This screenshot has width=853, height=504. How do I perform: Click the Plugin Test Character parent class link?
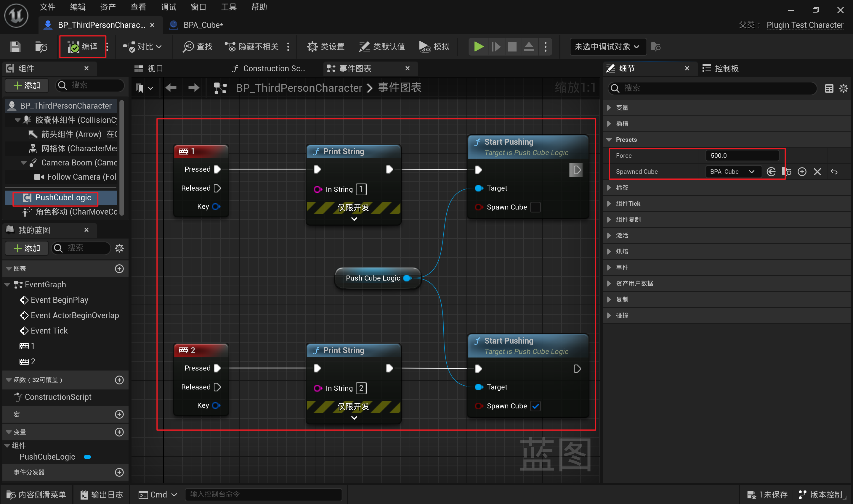click(804, 25)
